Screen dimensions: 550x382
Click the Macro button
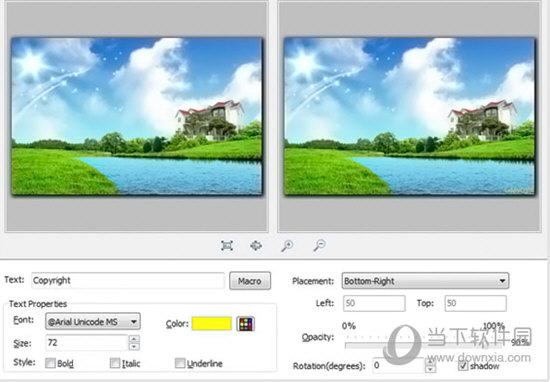tap(250, 281)
